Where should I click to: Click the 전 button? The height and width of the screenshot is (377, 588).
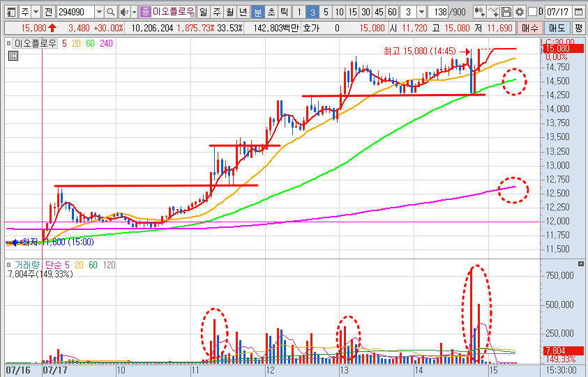[48, 13]
